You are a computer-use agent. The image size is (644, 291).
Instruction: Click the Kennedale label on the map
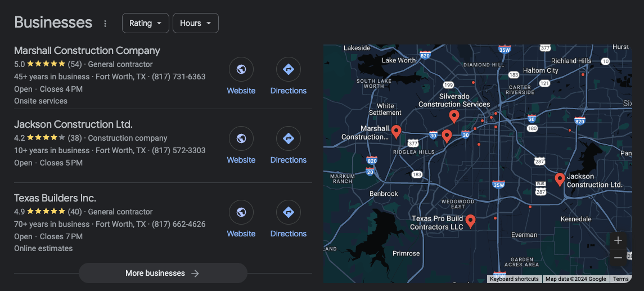tap(576, 219)
